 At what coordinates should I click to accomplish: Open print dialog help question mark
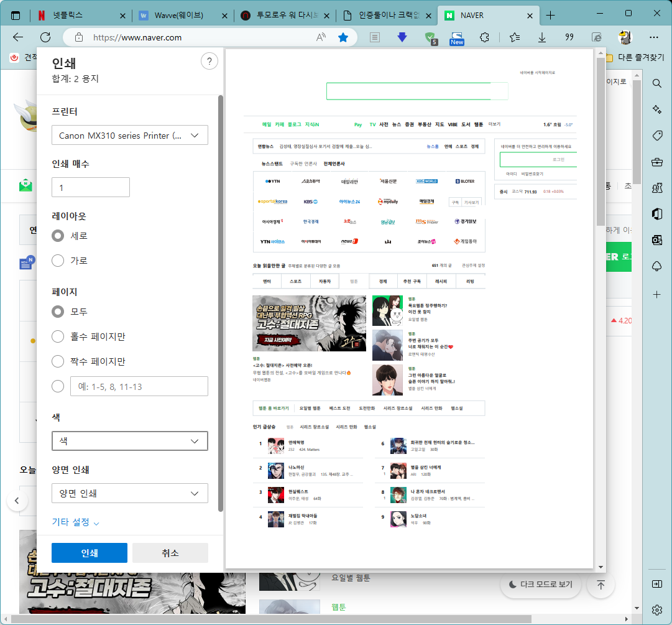[x=209, y=62]
